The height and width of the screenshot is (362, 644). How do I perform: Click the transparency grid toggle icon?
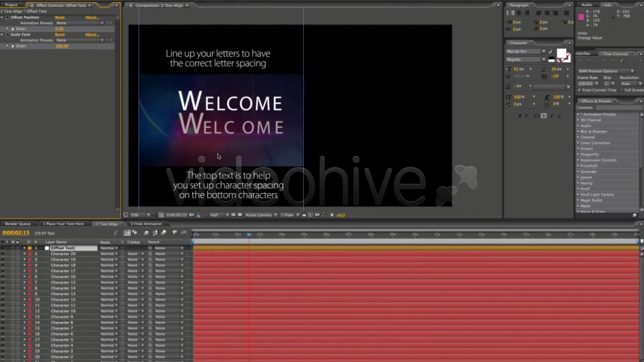(x=240, y=215)
